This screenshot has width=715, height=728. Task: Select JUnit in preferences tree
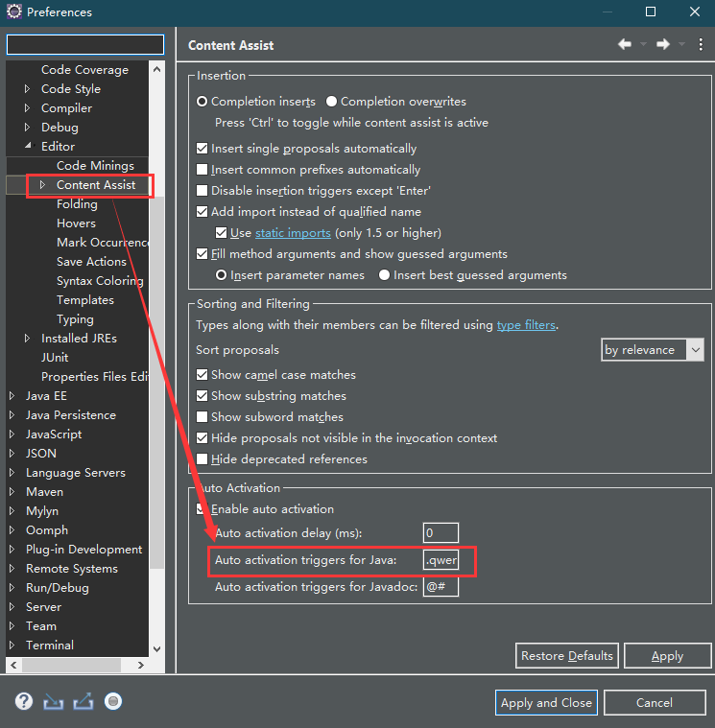click(55, 357)
